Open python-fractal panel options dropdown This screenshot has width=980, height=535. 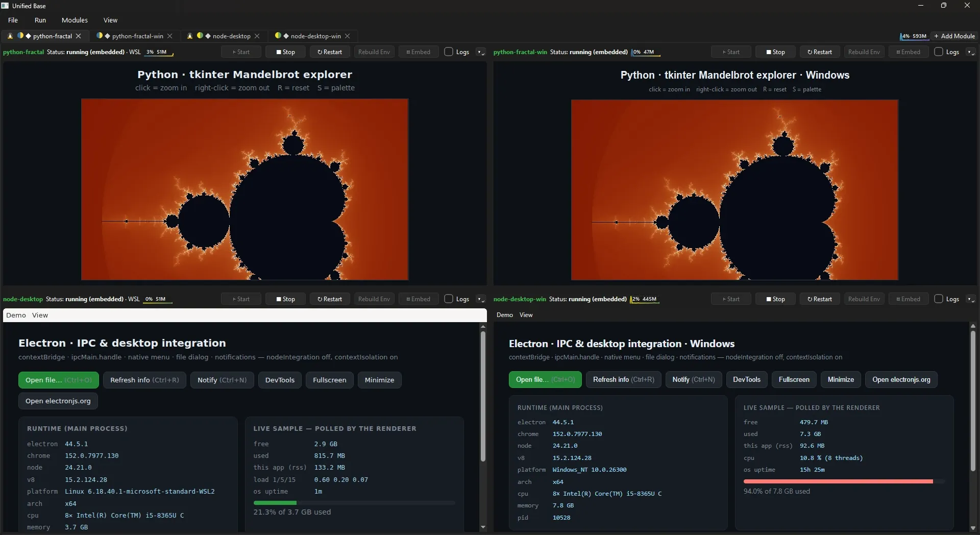[x=480, y=52]
